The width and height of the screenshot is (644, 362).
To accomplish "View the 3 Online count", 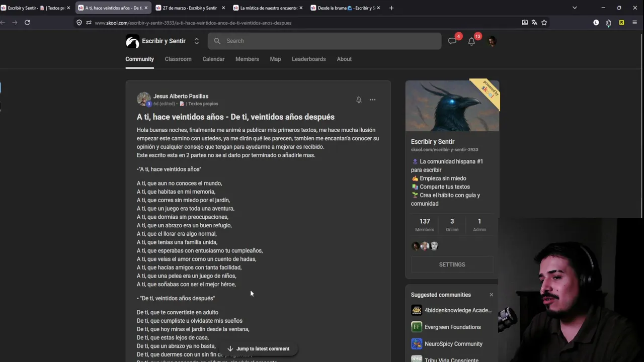I will [452, 225].
